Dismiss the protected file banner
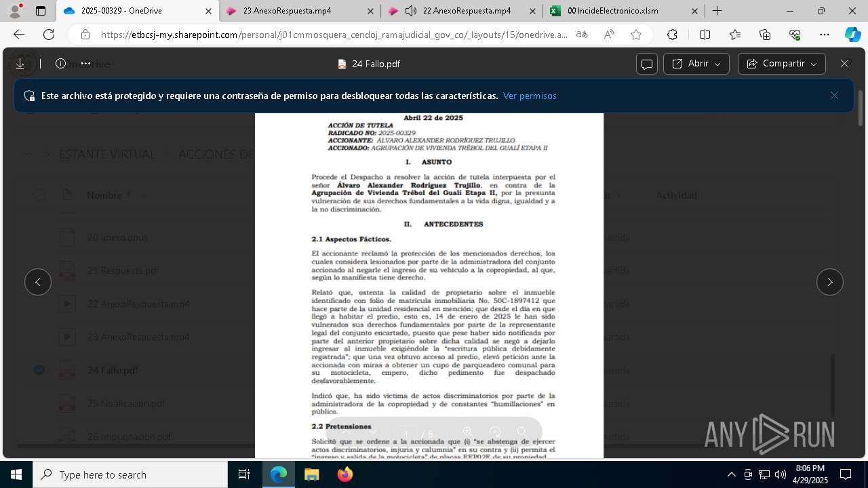This screenshot has height=488, width=868. coord(835,96)
